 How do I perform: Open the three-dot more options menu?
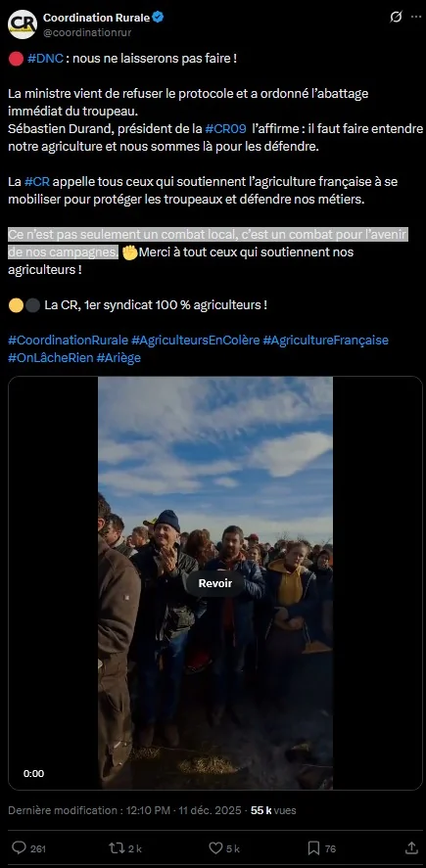point(416,18)
